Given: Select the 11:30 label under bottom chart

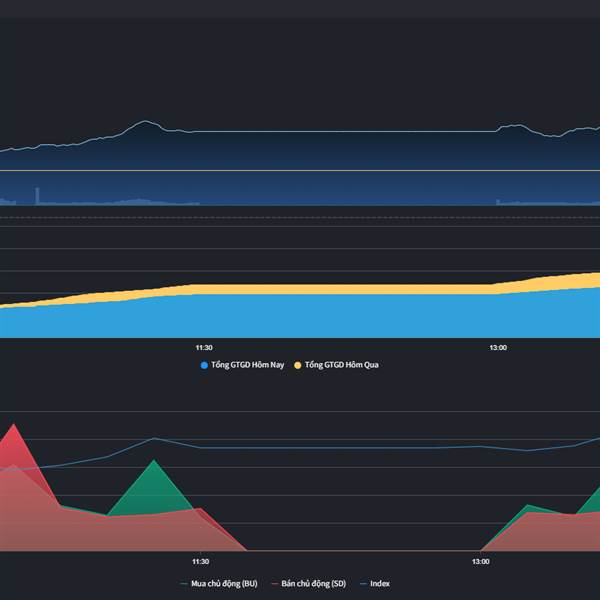Looking at the screenshot, I should pyautogui.click(x=201, y=561).
